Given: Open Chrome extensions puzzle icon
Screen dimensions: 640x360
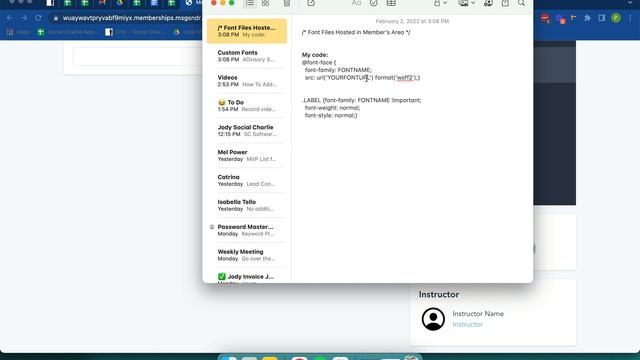Looking at the screenshot, I should tap(587, 18).
